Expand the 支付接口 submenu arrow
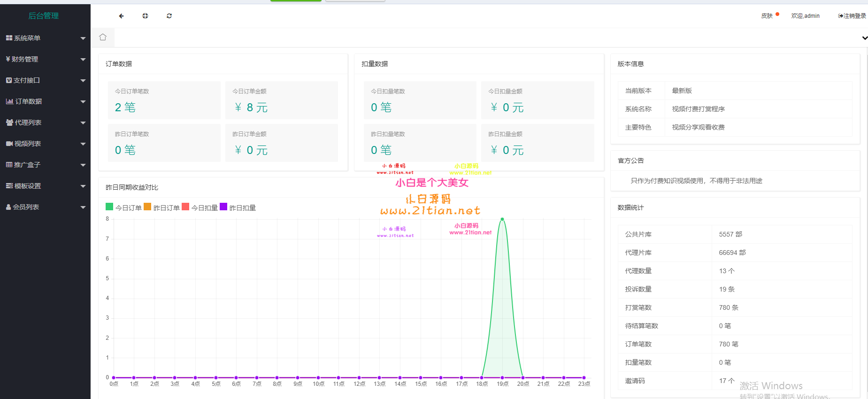 (83, 81)
